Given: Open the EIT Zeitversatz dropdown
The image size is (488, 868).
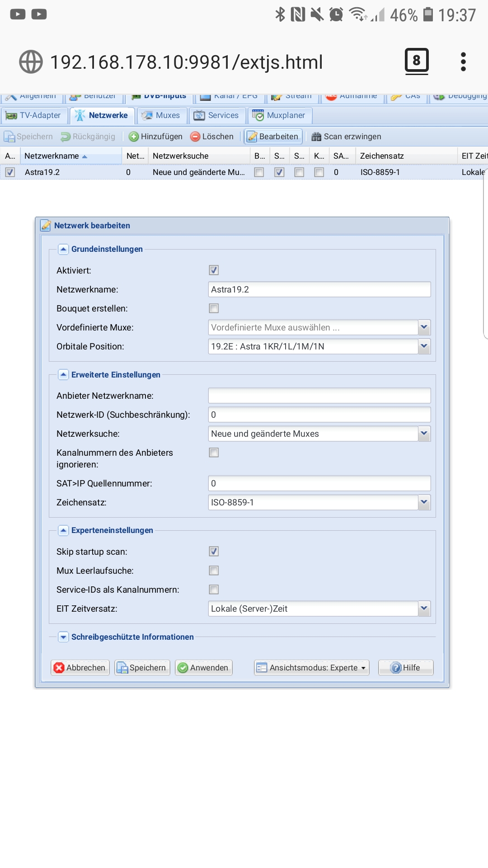Looking at the screenshot, I should 424,609.
